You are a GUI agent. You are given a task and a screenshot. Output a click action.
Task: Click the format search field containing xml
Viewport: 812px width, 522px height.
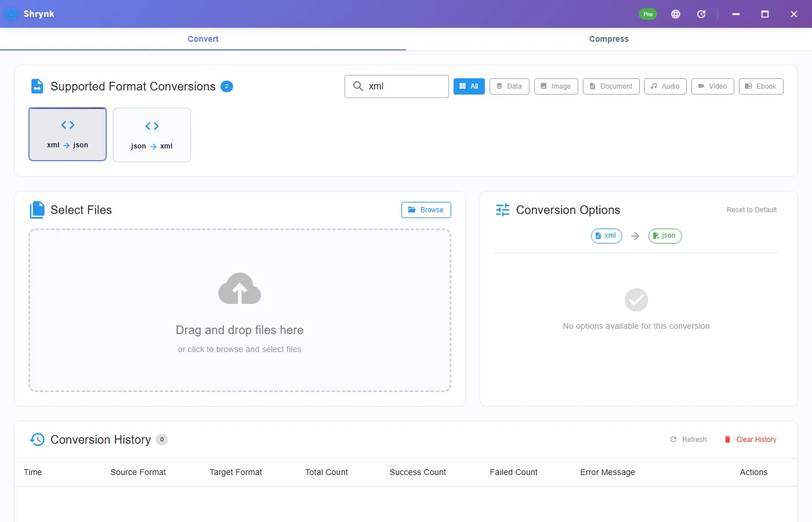pyautogui.click(x=397, y=86)
